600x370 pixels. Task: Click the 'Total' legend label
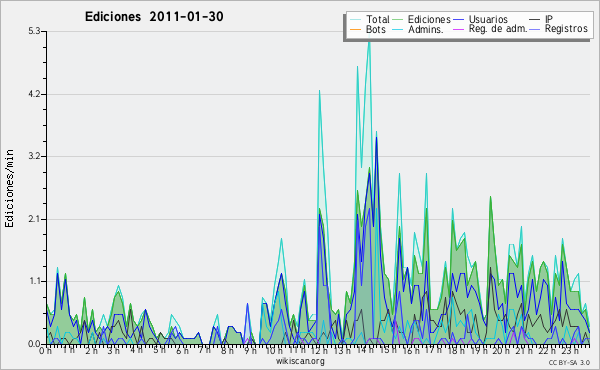pos(377,19)
